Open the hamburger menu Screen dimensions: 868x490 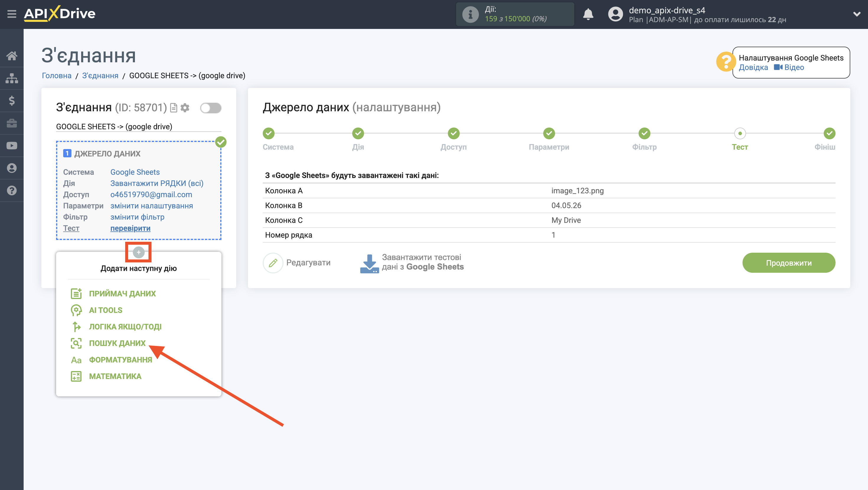click(x=12, y=14)
